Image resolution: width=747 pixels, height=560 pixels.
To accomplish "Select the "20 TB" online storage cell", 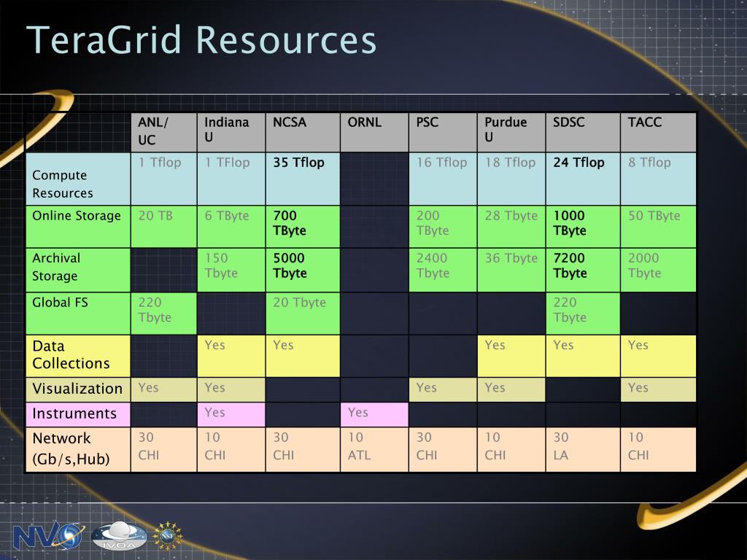I will [164, 227].
